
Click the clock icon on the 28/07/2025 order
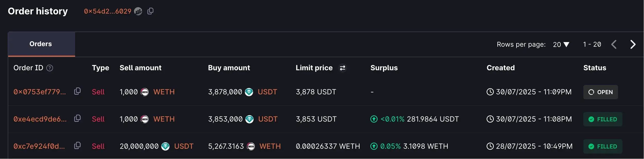click(x=491, y=146)
